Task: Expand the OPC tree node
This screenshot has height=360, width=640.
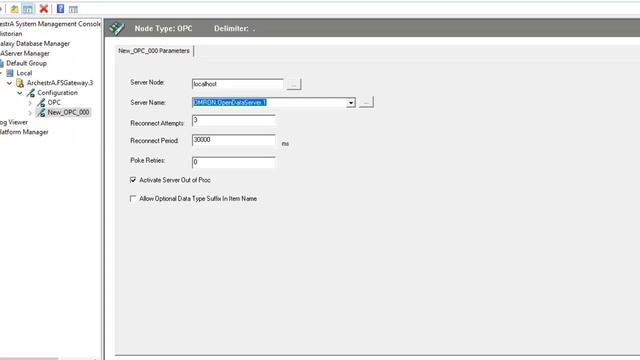Action: coord(30,103)
